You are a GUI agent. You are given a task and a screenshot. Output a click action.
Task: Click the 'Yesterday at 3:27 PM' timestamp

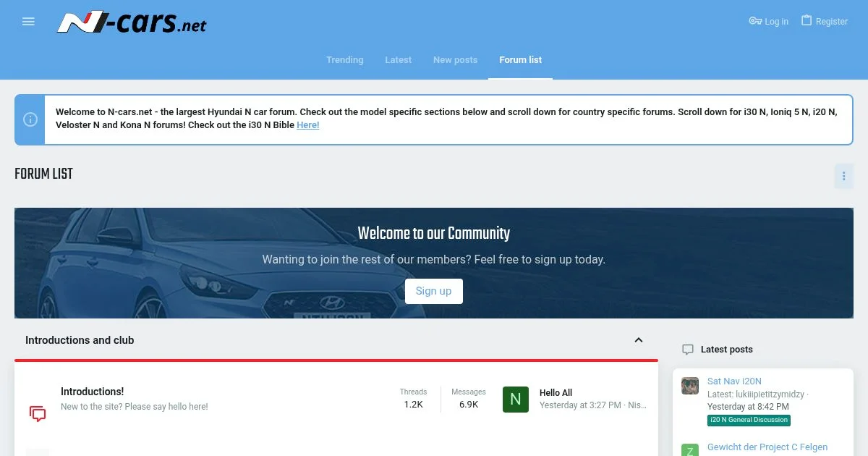pos(580,405)
